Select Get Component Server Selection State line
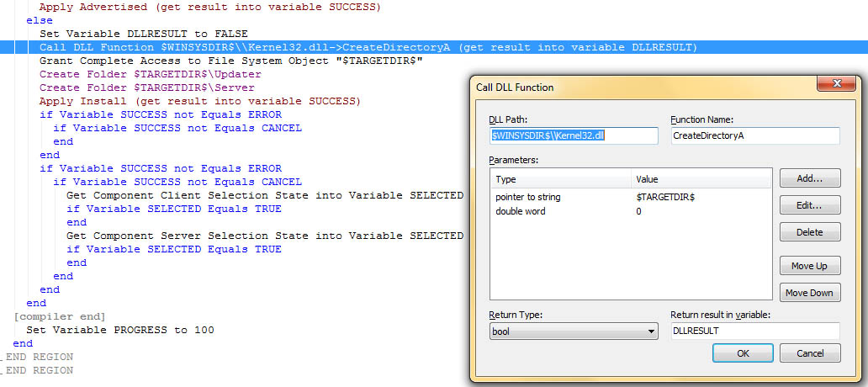This screenshot has width=868, height=387. point(265,236)
